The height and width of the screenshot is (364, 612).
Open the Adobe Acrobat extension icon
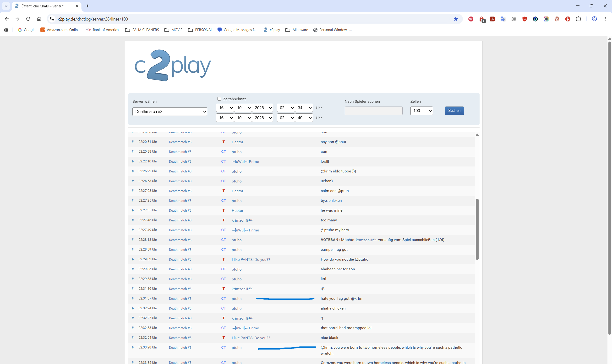(492, 19)
